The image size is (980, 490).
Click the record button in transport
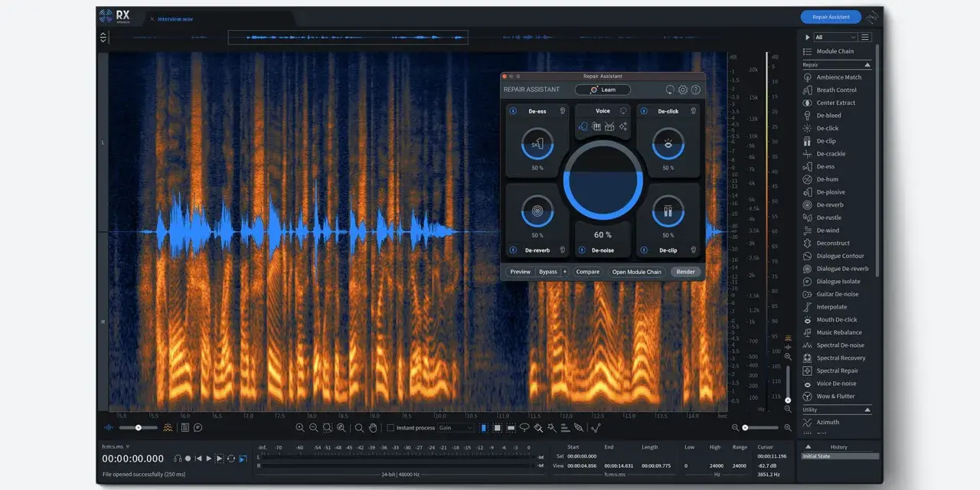188,459
